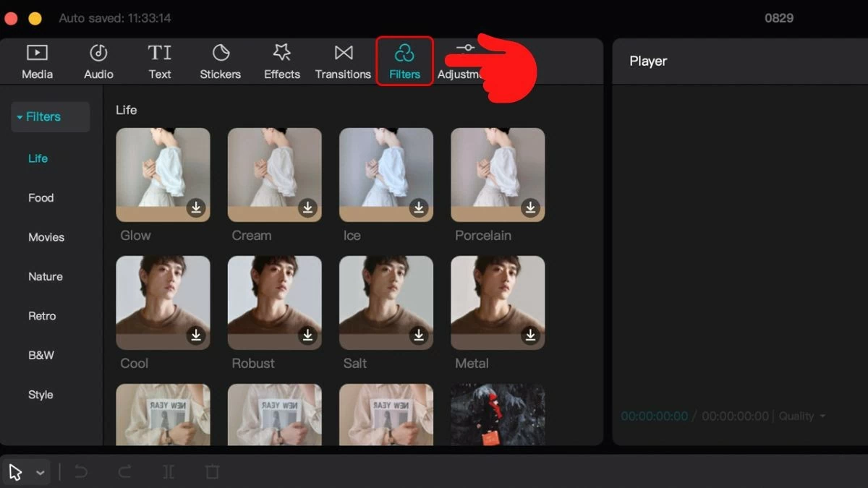Viewport: 868px width, 488px height.
Task: Click the Delete clip icon
Action: click(211, 471)
